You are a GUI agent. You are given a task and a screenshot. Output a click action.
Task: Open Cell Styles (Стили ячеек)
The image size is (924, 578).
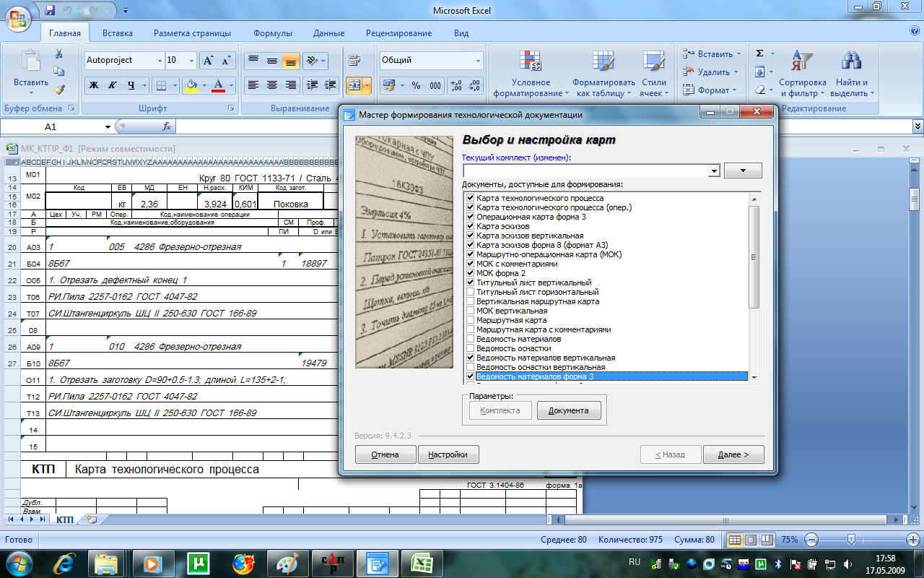[x=653, y=74]
